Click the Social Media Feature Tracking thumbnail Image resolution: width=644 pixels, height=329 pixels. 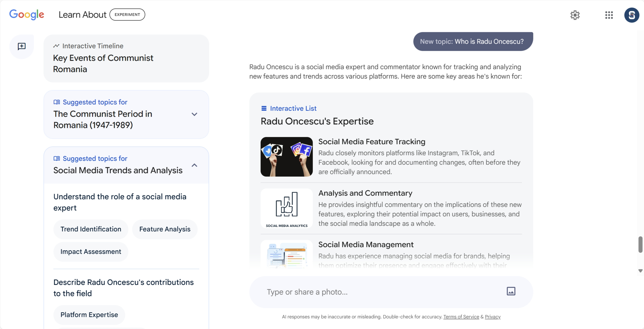pyautogui.click(x=287, y=157)
